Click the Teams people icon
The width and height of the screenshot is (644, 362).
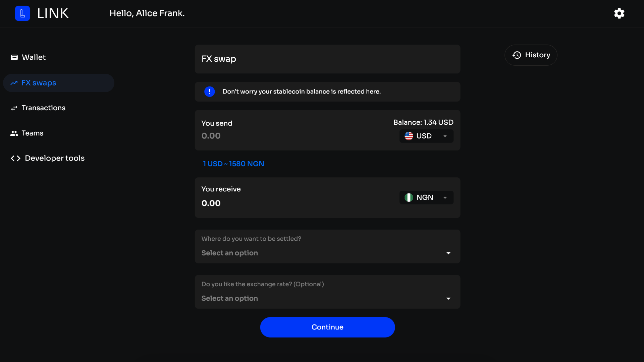14,133
